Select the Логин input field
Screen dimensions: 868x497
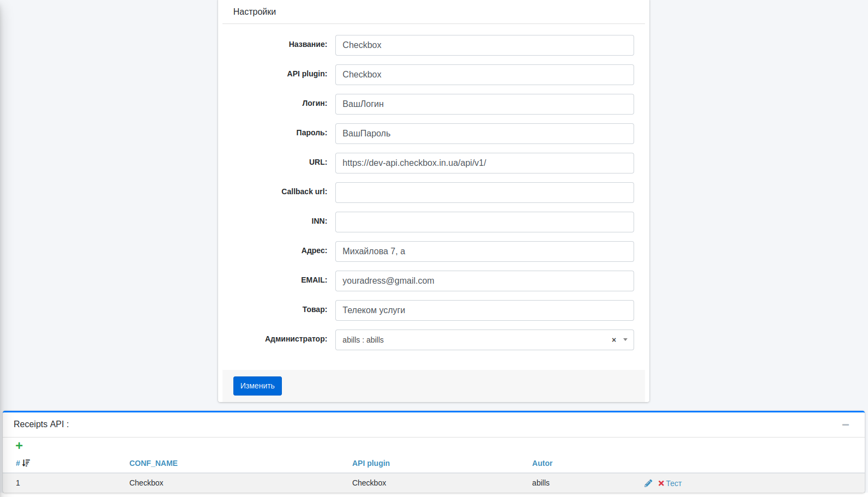pyautogui.click(x=484, y=104)
